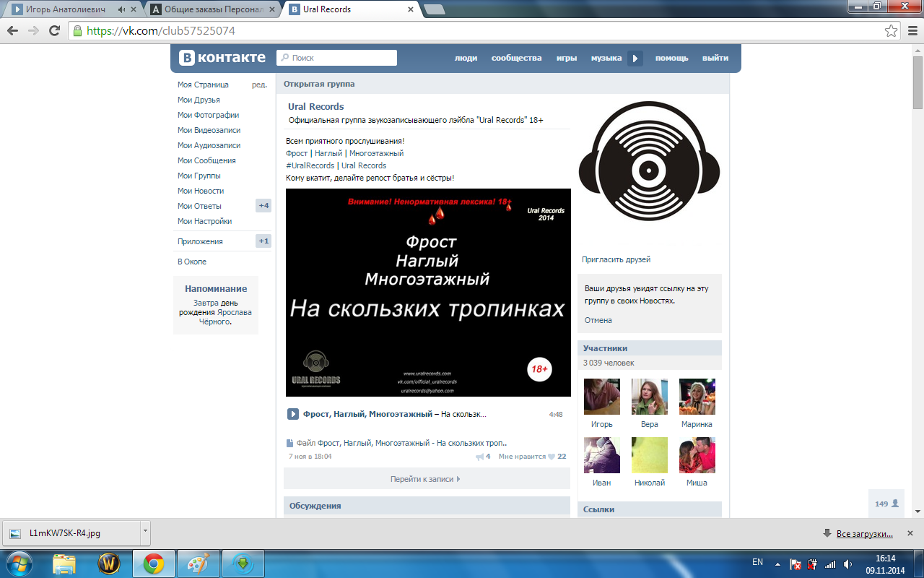Close the Ural Records browser tab

pos(411,9)
